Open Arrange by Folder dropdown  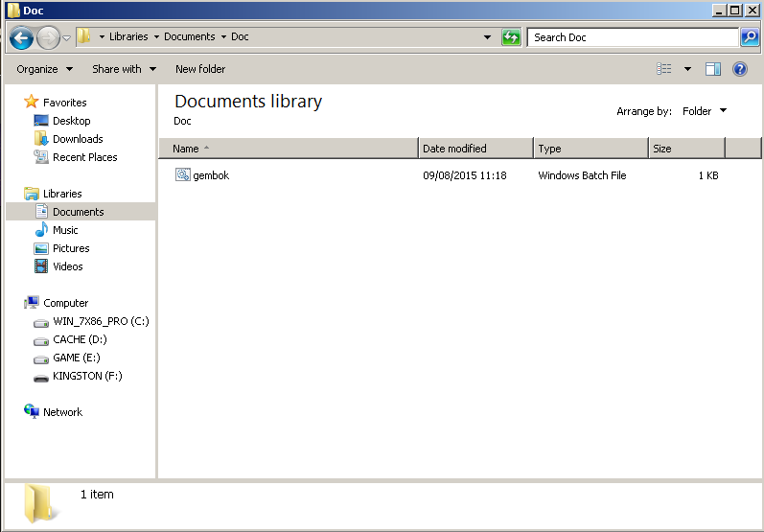[x=705, y=111]
